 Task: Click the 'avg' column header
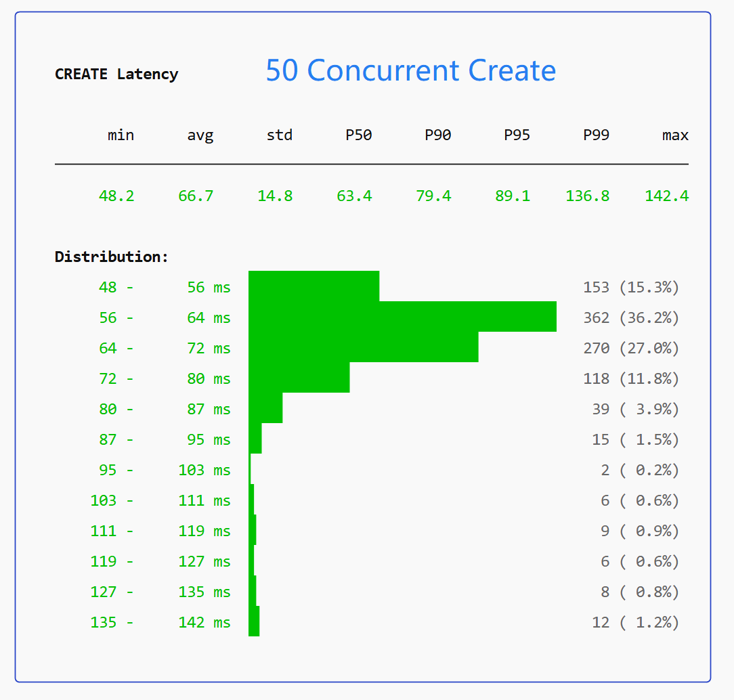(x=200, y=135)
